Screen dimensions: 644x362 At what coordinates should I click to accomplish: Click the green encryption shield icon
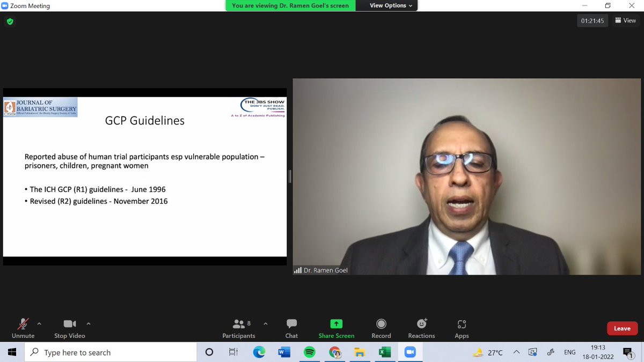tap(10, 22)
